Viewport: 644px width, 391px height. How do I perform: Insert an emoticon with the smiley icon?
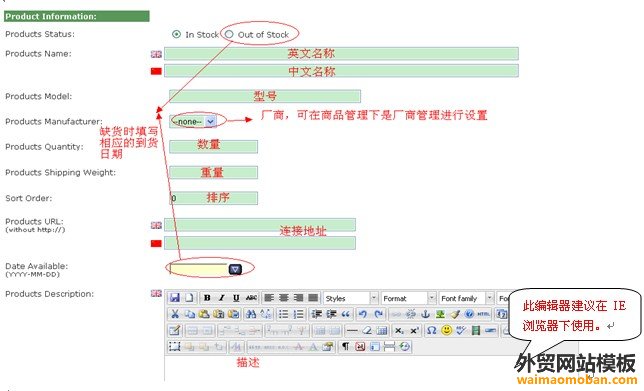pyautogui.click(x=446, y=330)
